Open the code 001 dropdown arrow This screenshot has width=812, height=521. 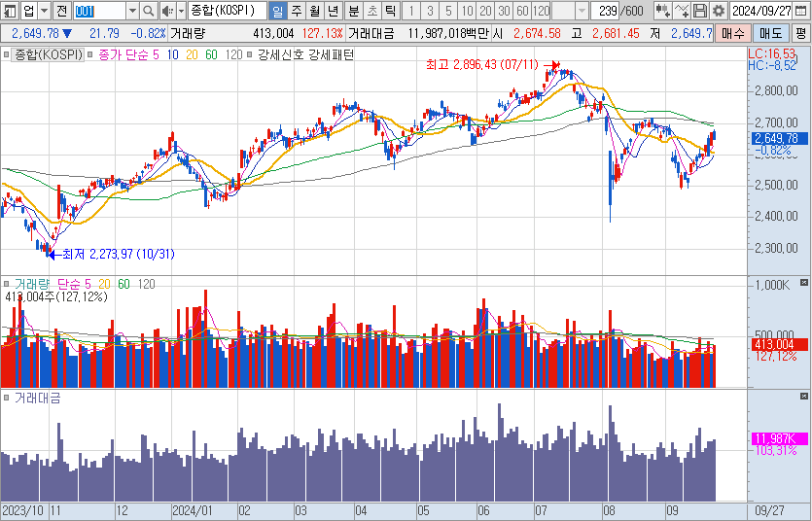point(132,11)
